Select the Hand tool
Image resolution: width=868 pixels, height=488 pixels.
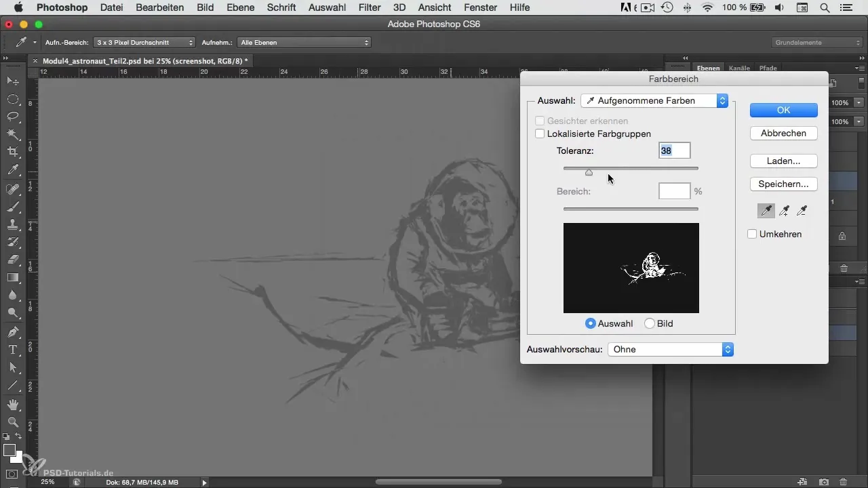13,405
